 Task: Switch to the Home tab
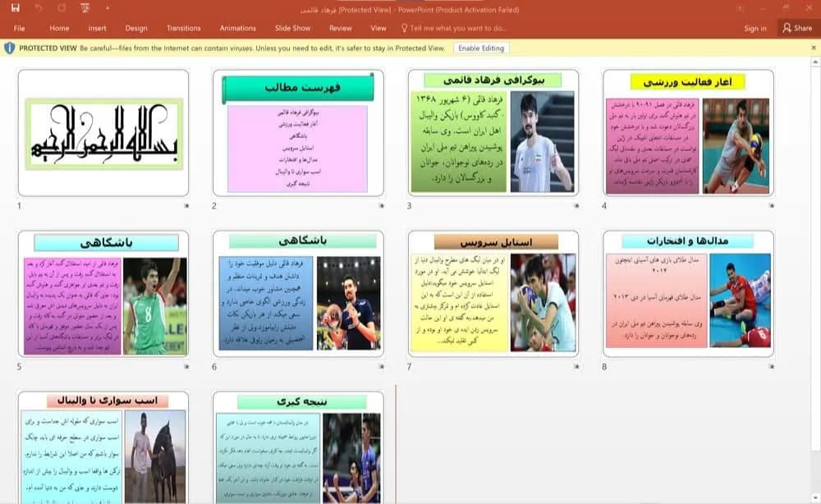59,28
